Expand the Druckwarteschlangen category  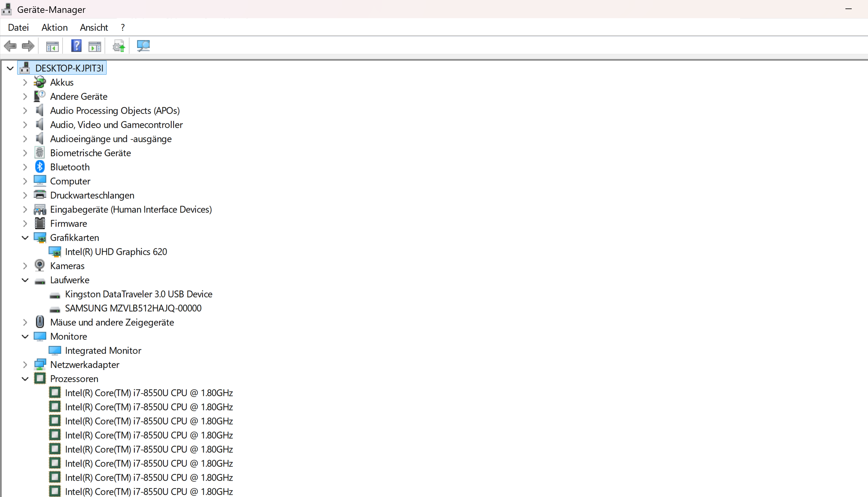tap(25, 195)
